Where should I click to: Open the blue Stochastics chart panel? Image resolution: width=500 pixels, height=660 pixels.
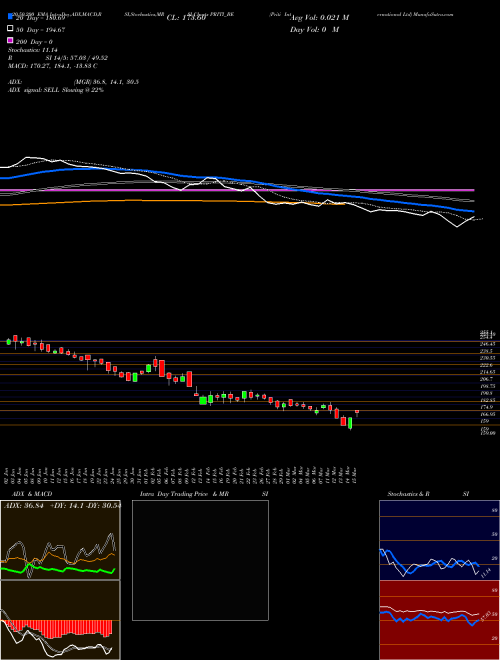(x=439, y=540)
